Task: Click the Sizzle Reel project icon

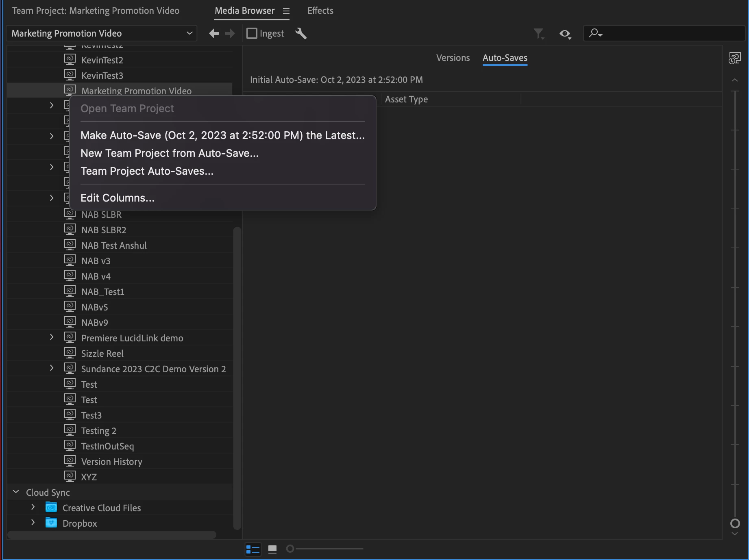Action: tap(70, 353)
